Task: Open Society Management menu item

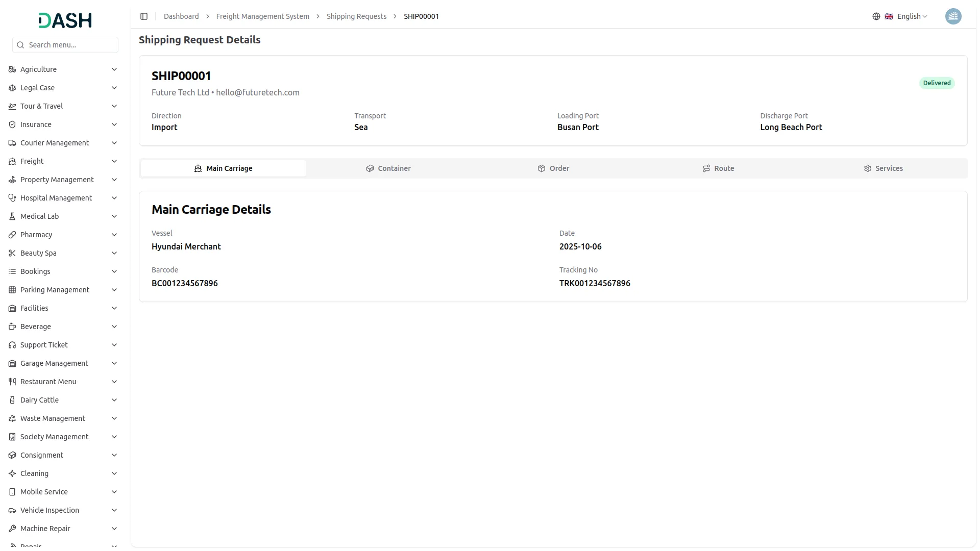Action: click(63, 437)
